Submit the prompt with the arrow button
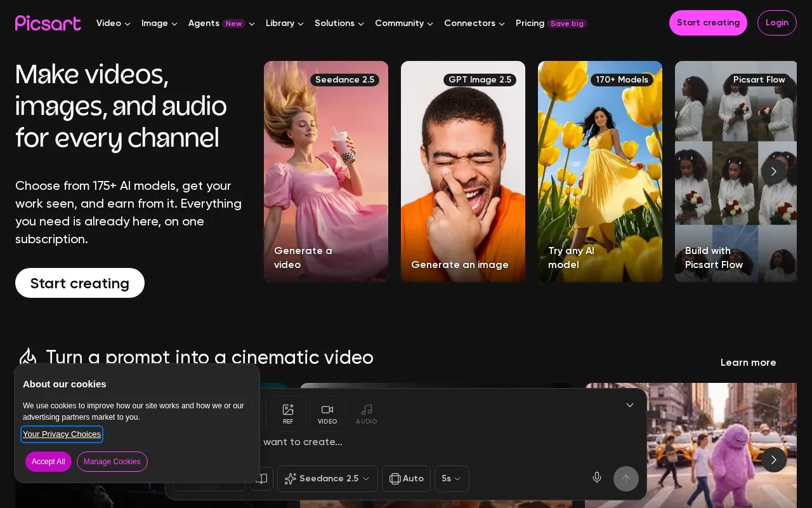The width and height of the screenshot is (812, 508). [626, 479]
